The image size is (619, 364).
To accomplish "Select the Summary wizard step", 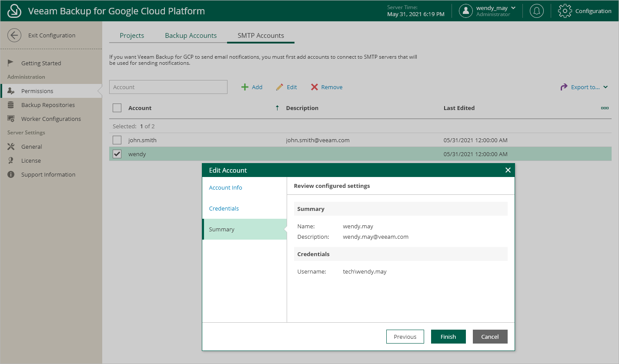I will pyautogui.click(x=244, y=229).
